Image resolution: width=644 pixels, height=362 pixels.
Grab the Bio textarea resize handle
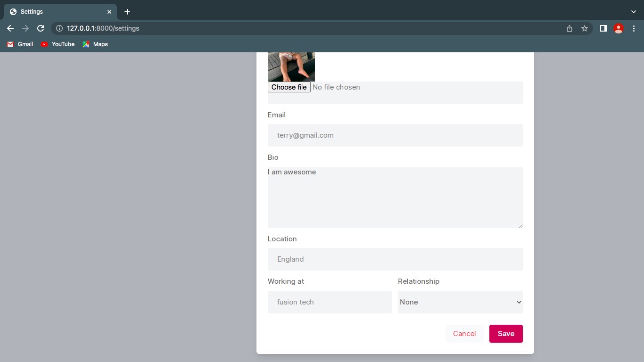[x=520, y=226]
